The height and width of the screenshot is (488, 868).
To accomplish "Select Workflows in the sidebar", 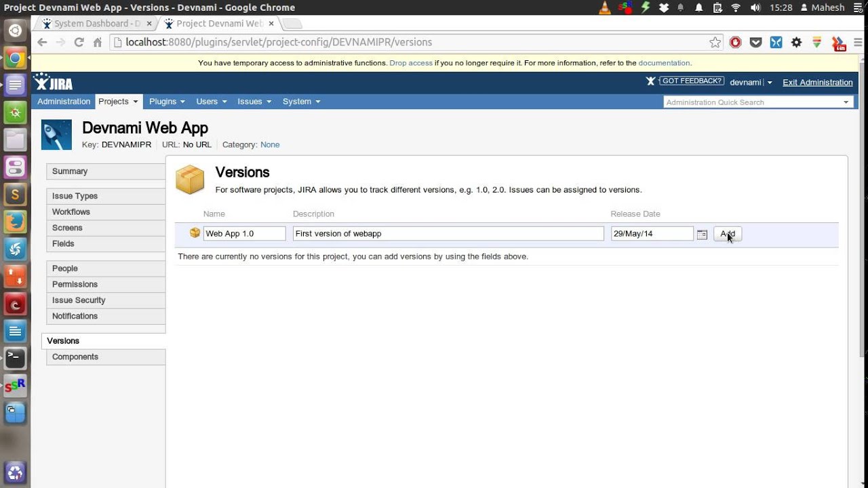I will pos(106,212).
